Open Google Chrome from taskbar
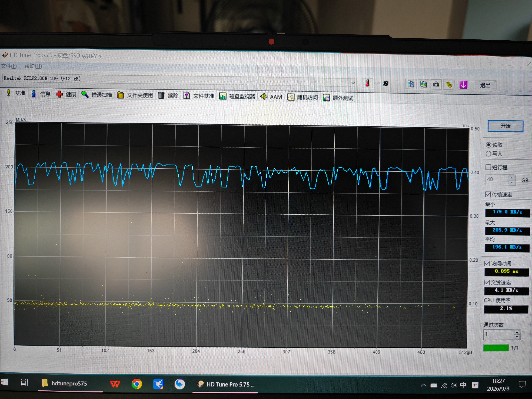 click(137, 384)
